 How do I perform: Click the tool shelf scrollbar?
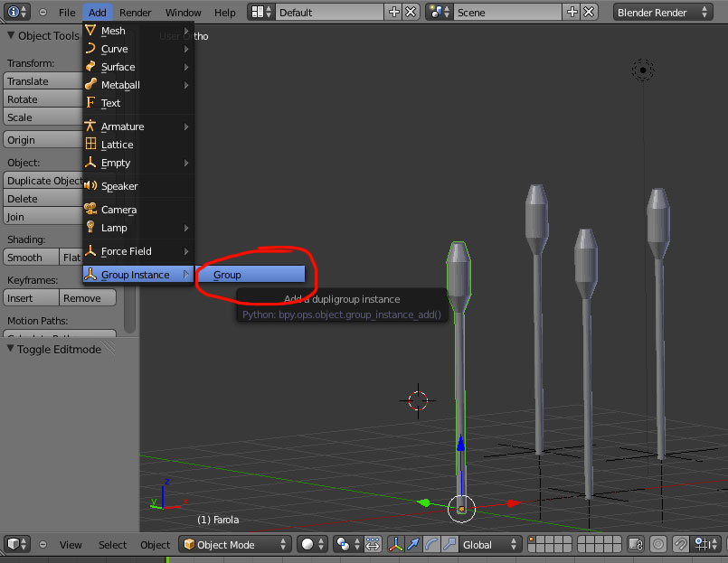(130, 308)
